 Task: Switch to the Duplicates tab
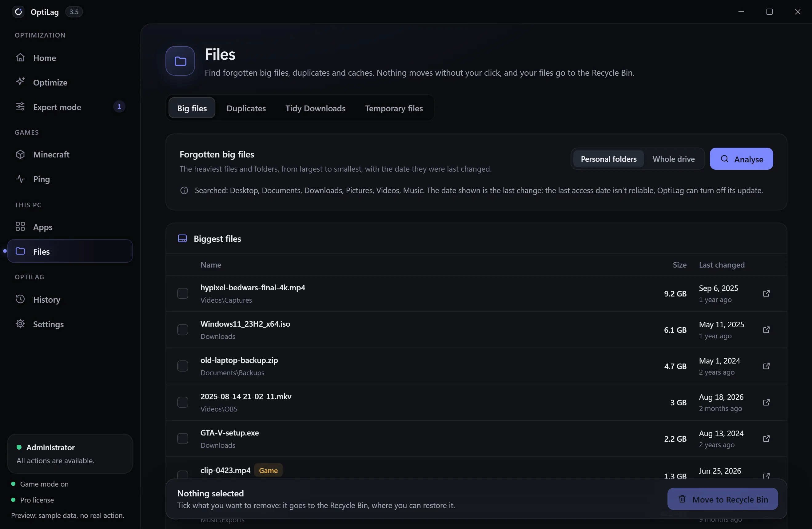pos(246,108)
